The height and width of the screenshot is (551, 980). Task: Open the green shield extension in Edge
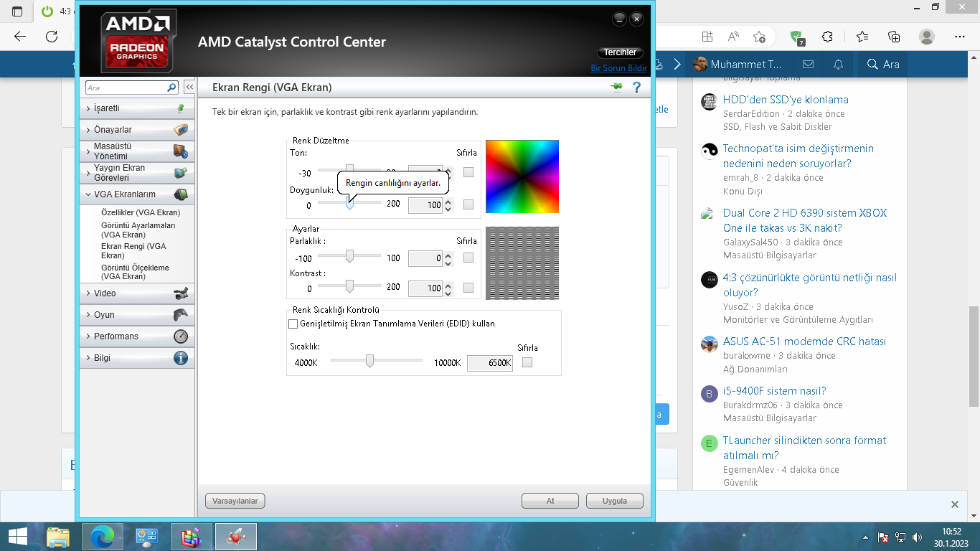pyautogui.click(x=797, y=37)
